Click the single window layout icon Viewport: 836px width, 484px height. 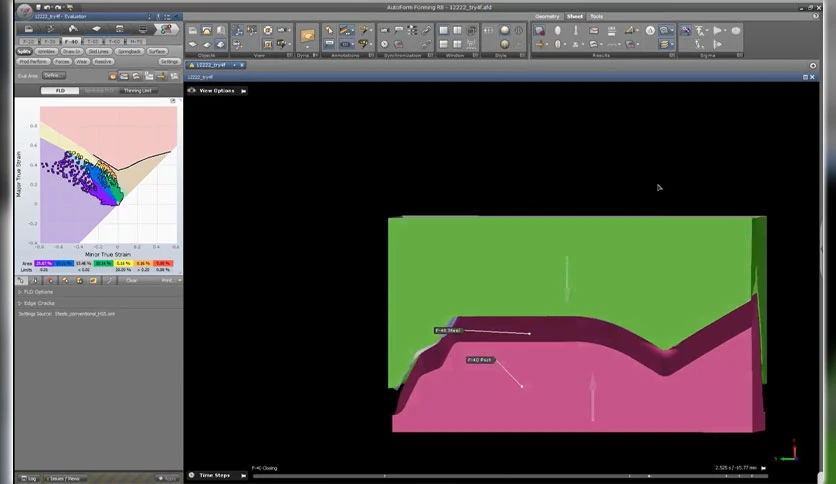pyautogui.click(x=444, y=30)
